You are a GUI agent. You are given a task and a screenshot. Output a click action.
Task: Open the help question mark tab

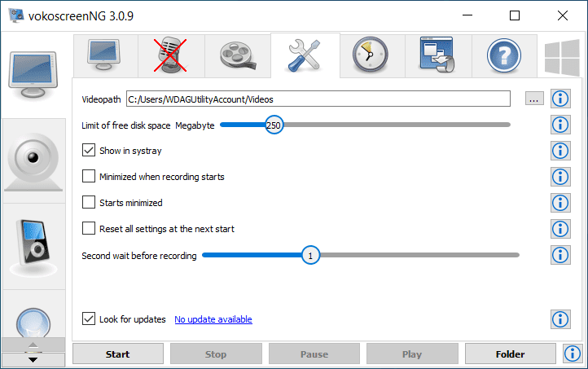click(504, 55)
